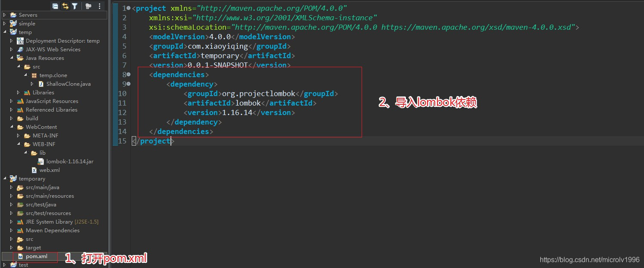Select the temp.clone package label
Image resolution: width=644 pixels, height=268 pixels.
tap(53, 75)
